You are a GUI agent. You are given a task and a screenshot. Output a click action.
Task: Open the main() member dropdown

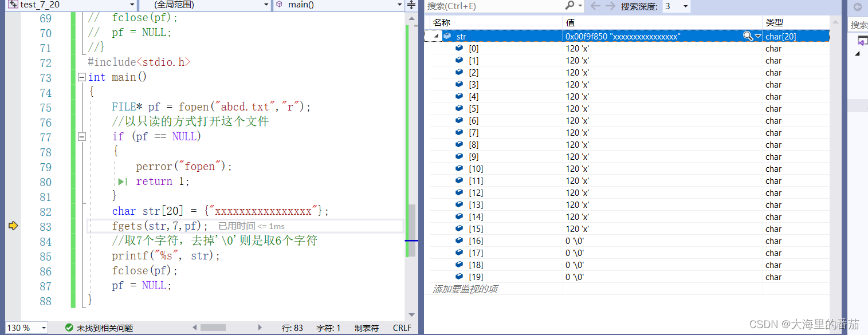pos(400,5)
